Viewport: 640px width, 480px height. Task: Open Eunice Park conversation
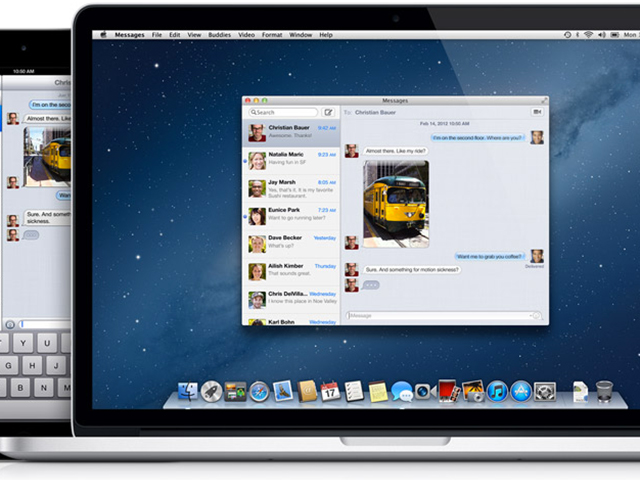(291, 216)
